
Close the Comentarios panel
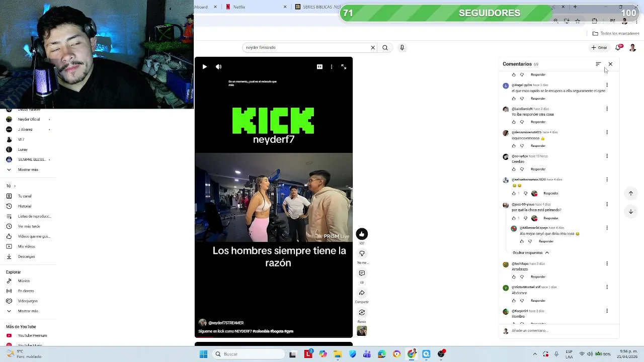coord(610,64)
